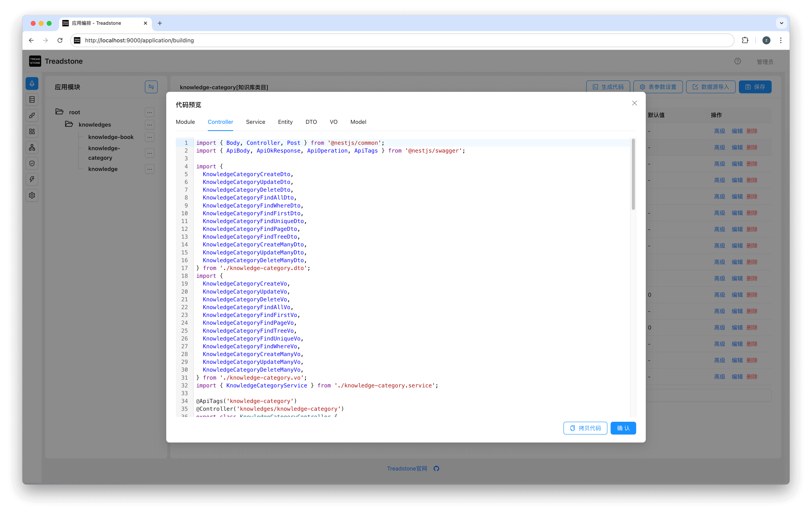
Task: Collapse the knowledges folder in module tree
Action: point(69,124)
